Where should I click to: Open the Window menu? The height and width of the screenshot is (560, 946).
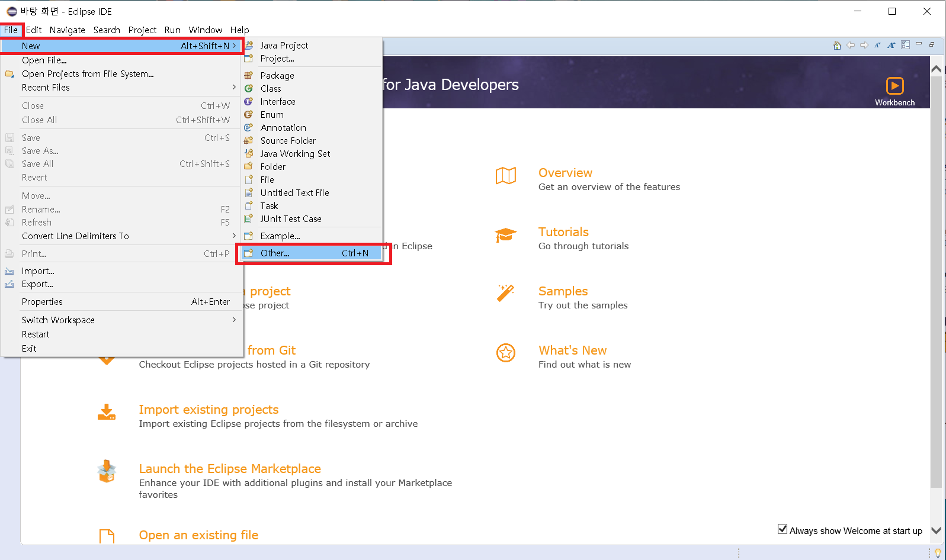(206, 30)
